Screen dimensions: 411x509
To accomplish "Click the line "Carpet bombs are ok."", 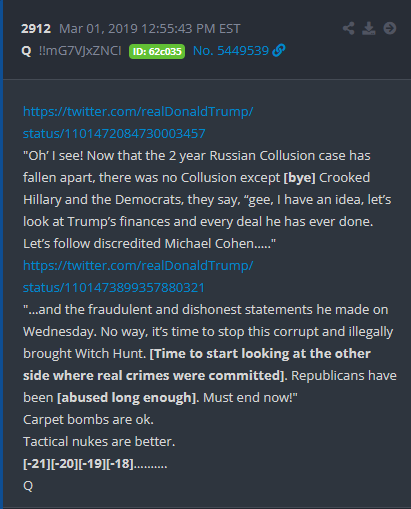I will coord(88,420).
